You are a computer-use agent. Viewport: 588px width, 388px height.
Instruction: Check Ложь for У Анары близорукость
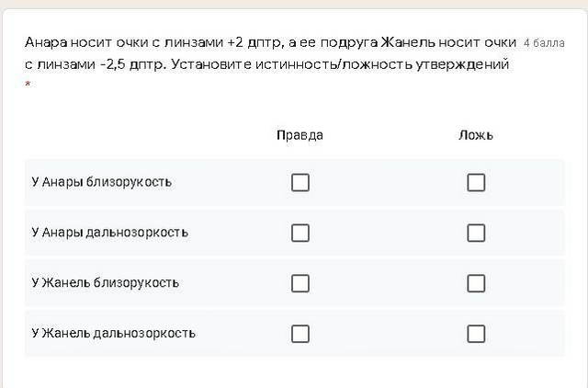pos(476,182)
